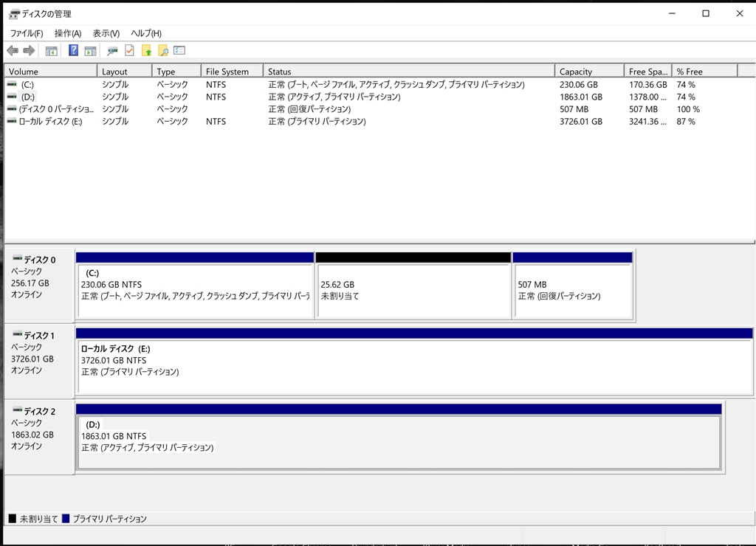
Task: Click the Forward arrow toolbar icon
Action: tap(29, 51)
